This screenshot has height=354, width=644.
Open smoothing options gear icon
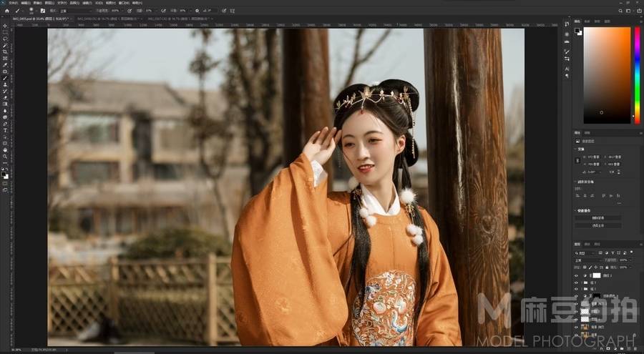pyautogui.click(x=197, y=11)
